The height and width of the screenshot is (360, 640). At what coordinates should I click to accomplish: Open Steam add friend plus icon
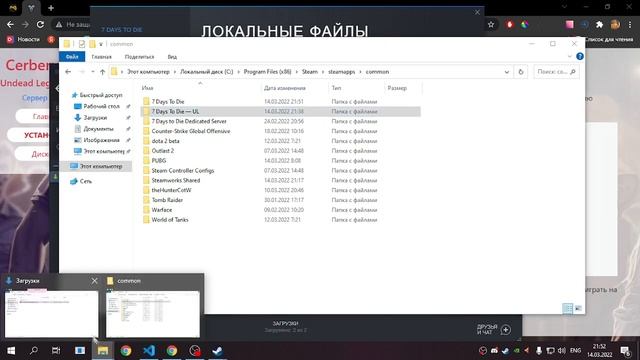[506, 330]
